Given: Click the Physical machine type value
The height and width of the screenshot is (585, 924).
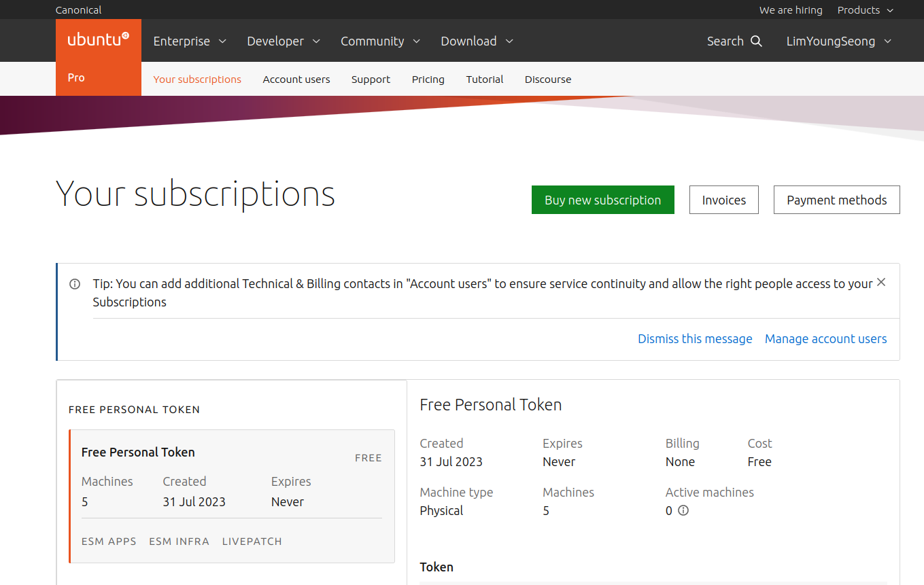Looking at the screenshot, I should 441,511.
